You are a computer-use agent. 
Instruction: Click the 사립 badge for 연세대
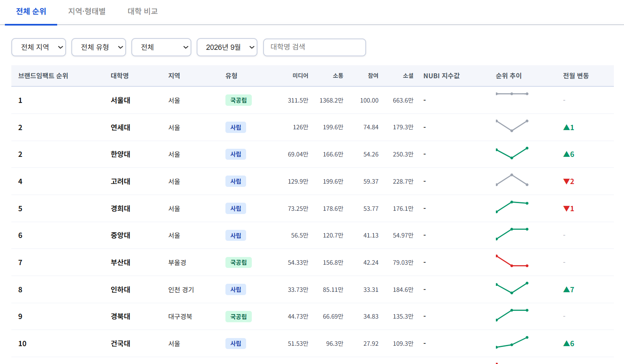point(236,127)
